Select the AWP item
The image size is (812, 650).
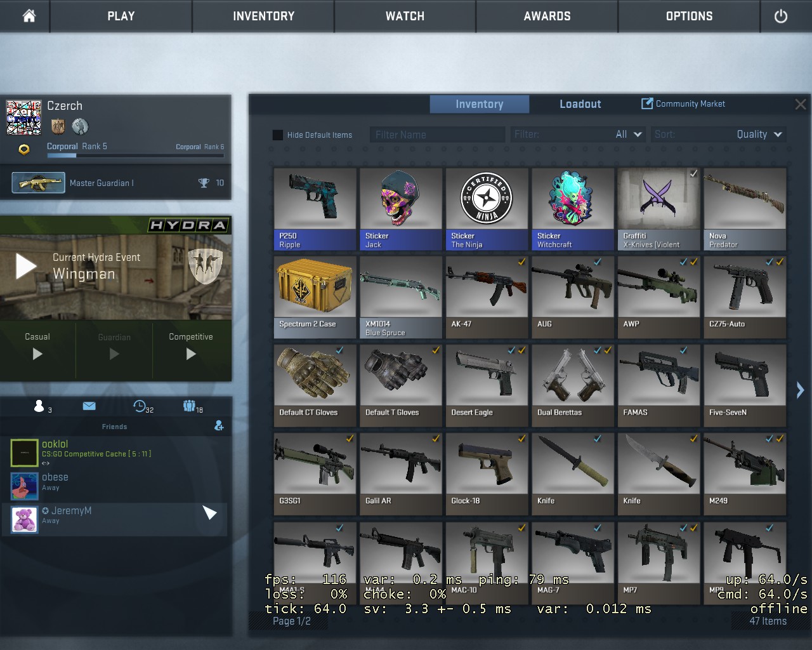point(659,297)
